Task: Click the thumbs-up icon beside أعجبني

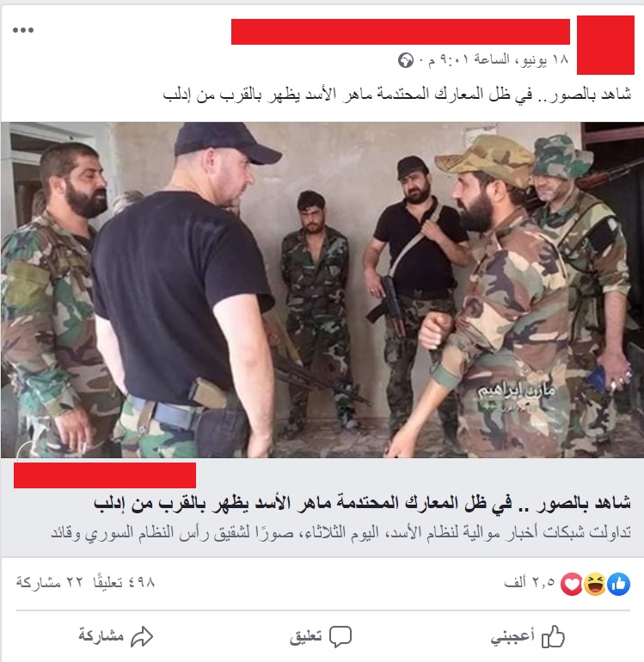Action: click(x=553, y=637)
